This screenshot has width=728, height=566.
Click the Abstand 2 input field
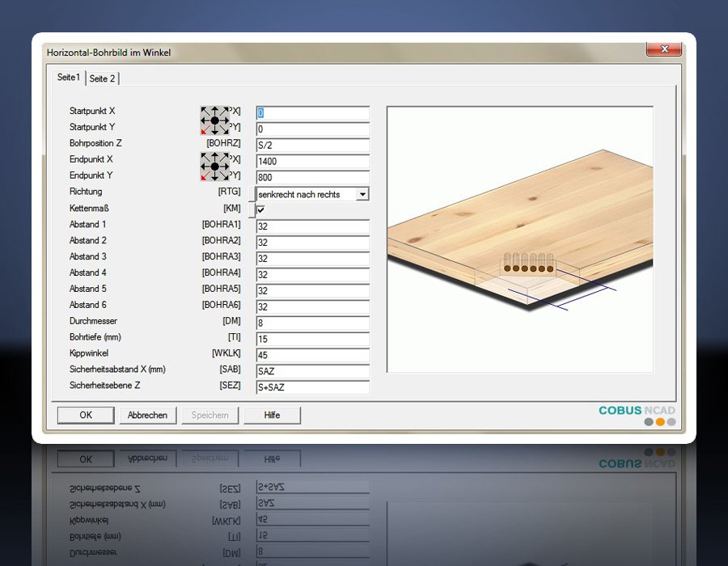pyautogui.click(x=312, y=243)
